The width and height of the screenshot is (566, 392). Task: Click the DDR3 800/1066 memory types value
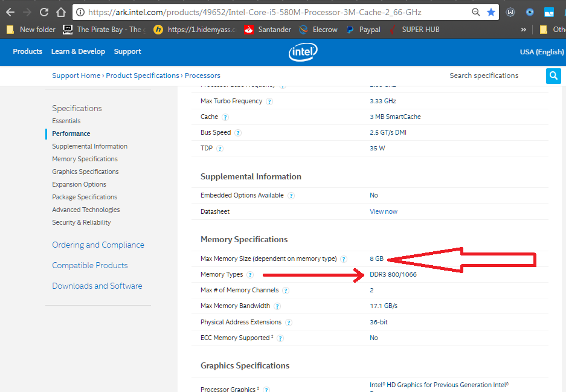393,275
